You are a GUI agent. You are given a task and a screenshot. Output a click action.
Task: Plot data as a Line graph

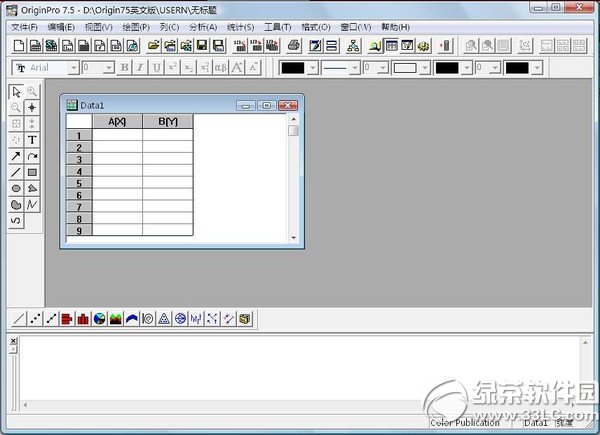19,319
